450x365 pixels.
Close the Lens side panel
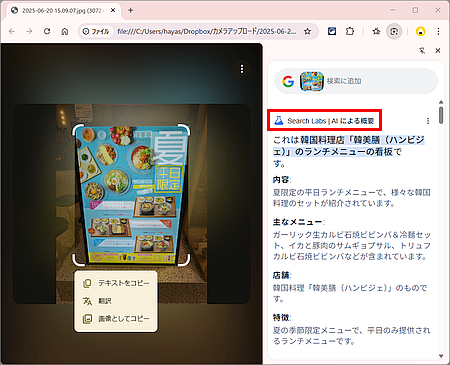click(438, 51)
